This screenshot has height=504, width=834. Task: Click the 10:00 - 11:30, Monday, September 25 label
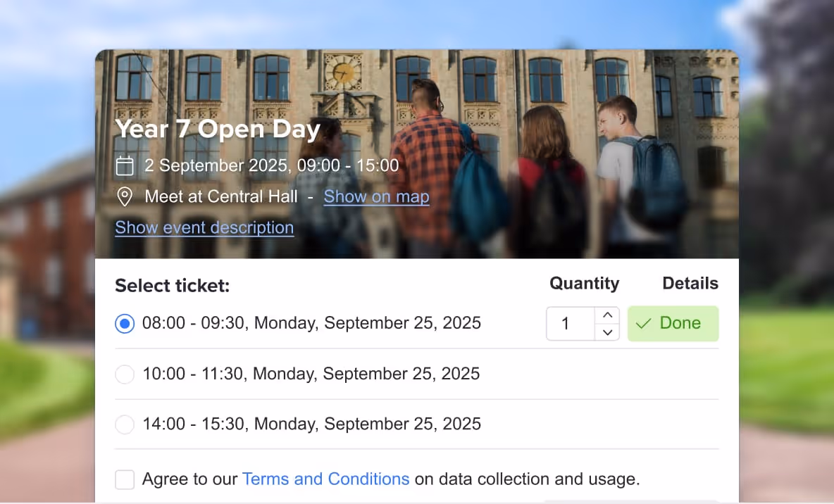pos(311,374)
